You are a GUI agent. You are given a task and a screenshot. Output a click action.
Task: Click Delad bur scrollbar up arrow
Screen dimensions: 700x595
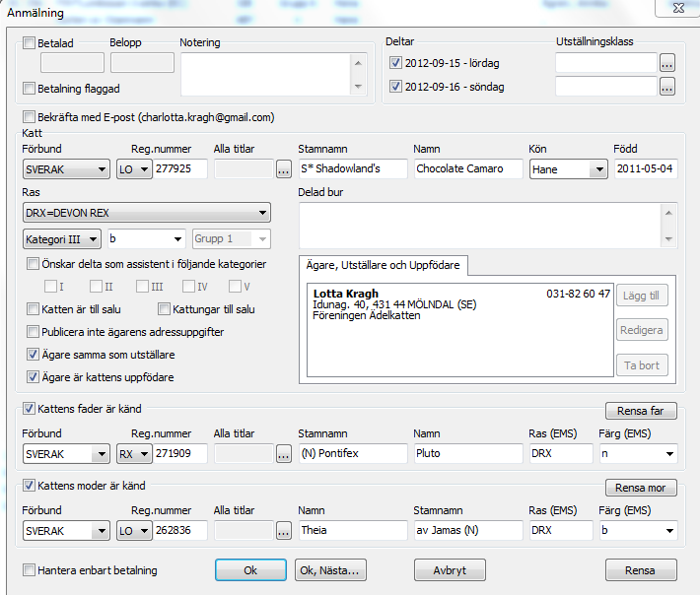[x=668, y=213]
